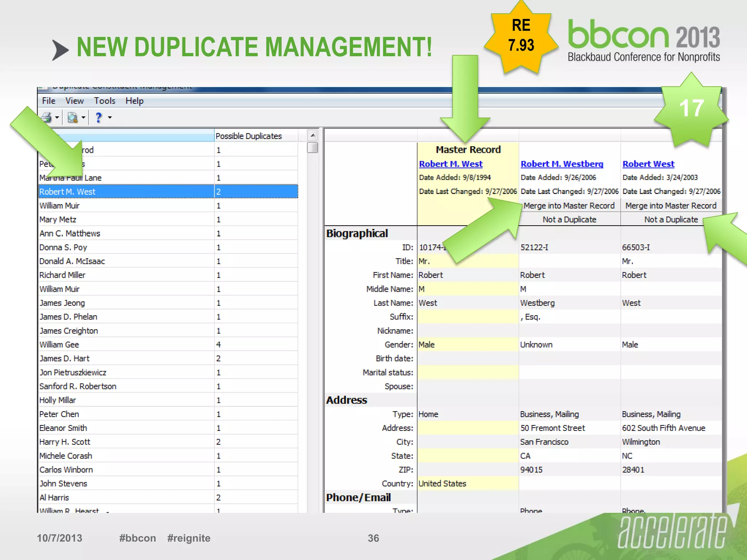Select James Creighton in the list
This screenshot has height=560, width=747.
click(169, 331)
